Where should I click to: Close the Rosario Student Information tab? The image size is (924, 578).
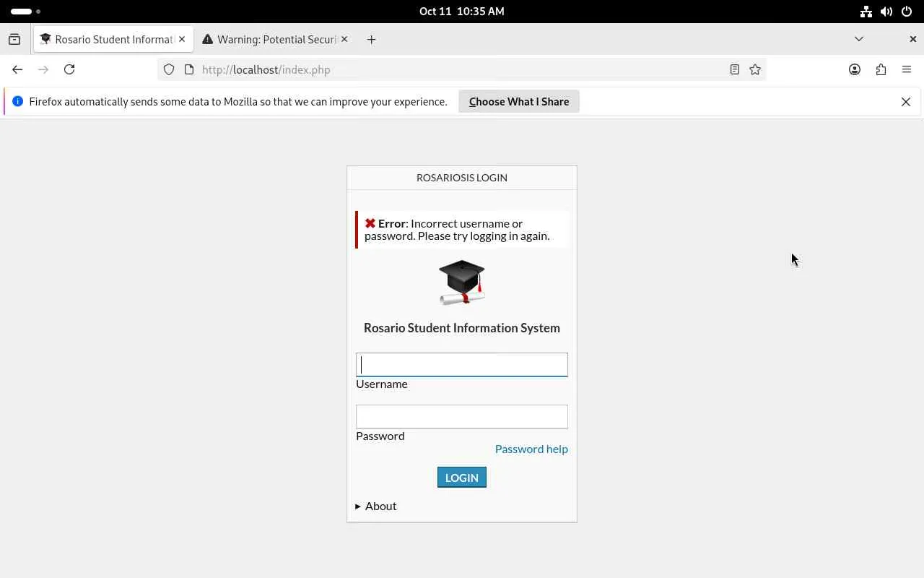tap(182, 39)
